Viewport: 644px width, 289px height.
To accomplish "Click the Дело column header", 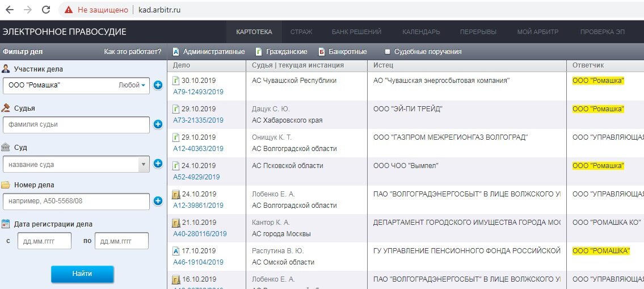I will click(182, 65).
